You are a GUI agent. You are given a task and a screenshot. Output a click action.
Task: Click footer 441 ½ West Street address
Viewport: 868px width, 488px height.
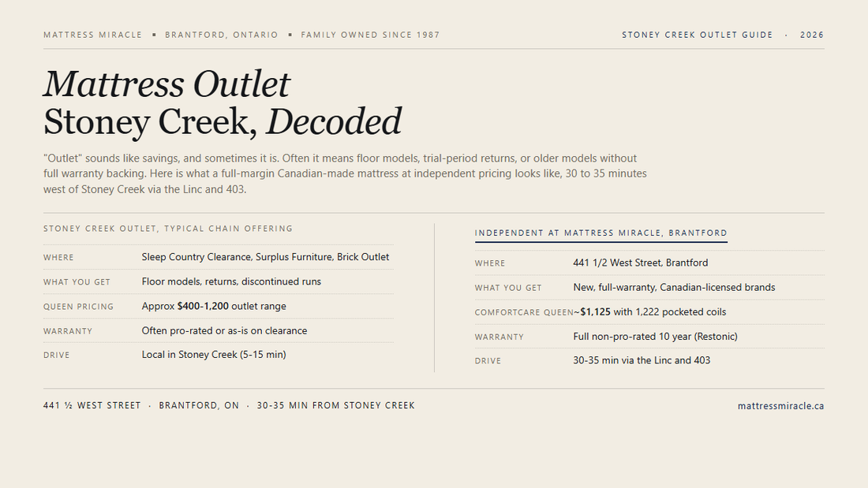92,405
